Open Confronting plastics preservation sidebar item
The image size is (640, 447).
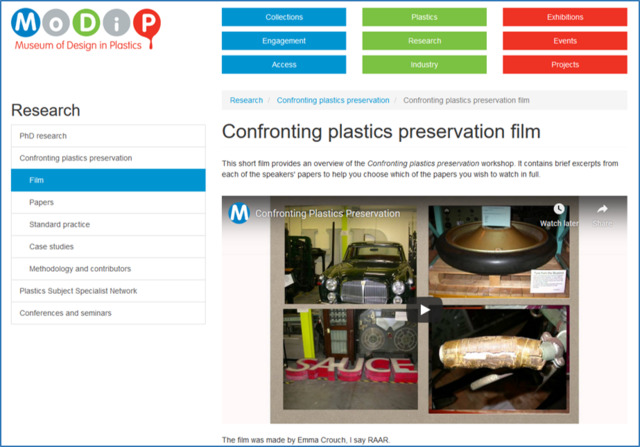click(108, 158)
